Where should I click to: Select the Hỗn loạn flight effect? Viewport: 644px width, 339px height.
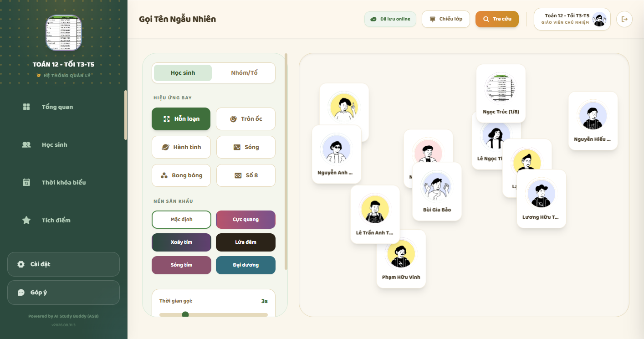tap(181, 119)
